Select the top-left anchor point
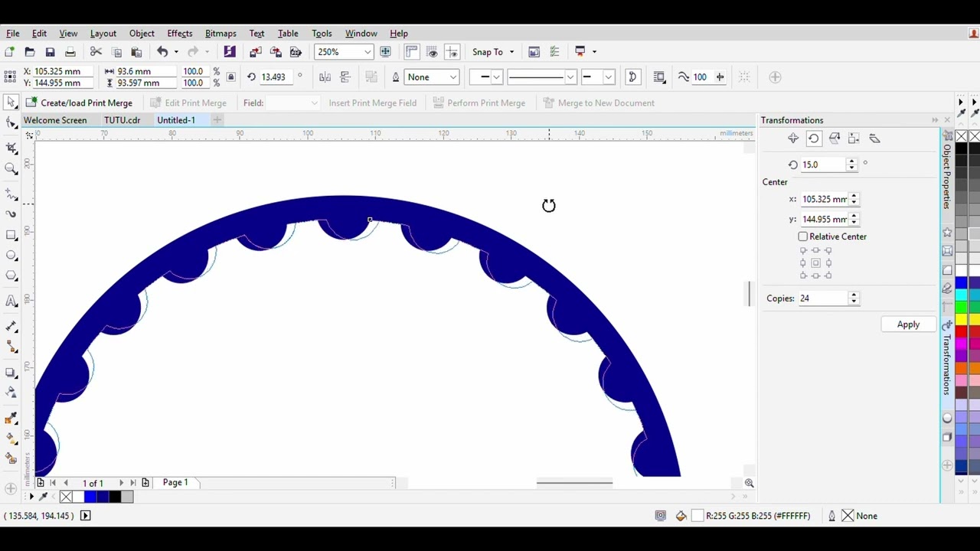 [x=803, y=251]
